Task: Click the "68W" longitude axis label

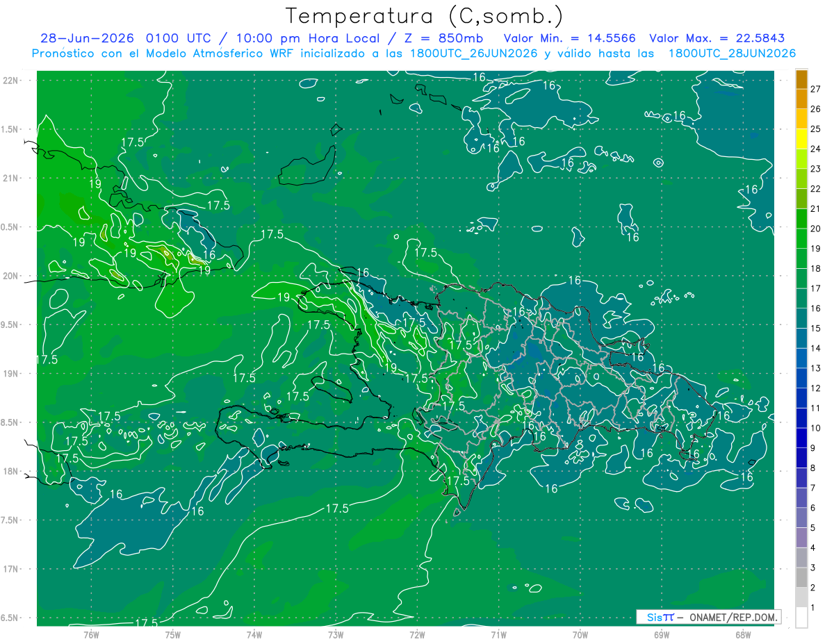Action: click(x=742, y=634)
